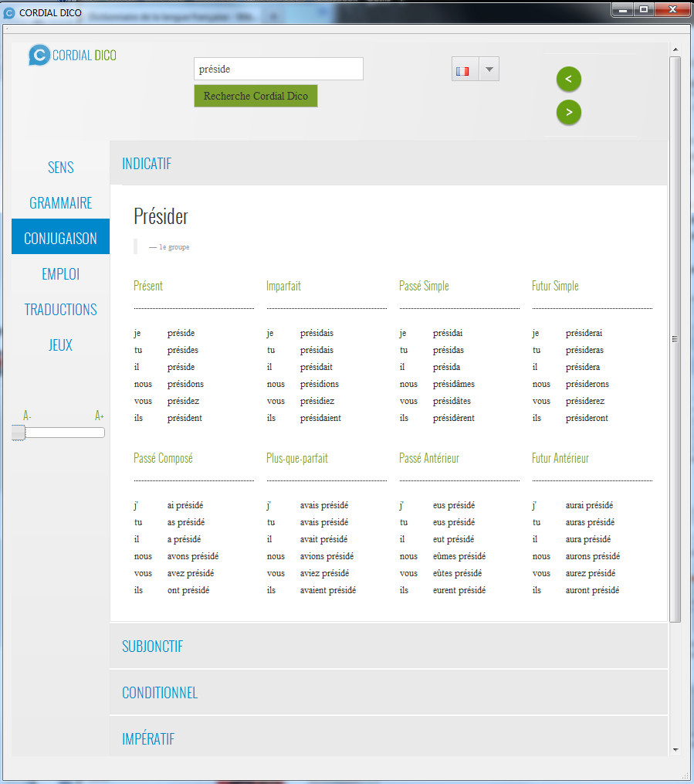The height and width of the screenshot is (784, 694).
Task: Click the font size slider track
Action: coord(65,433)
